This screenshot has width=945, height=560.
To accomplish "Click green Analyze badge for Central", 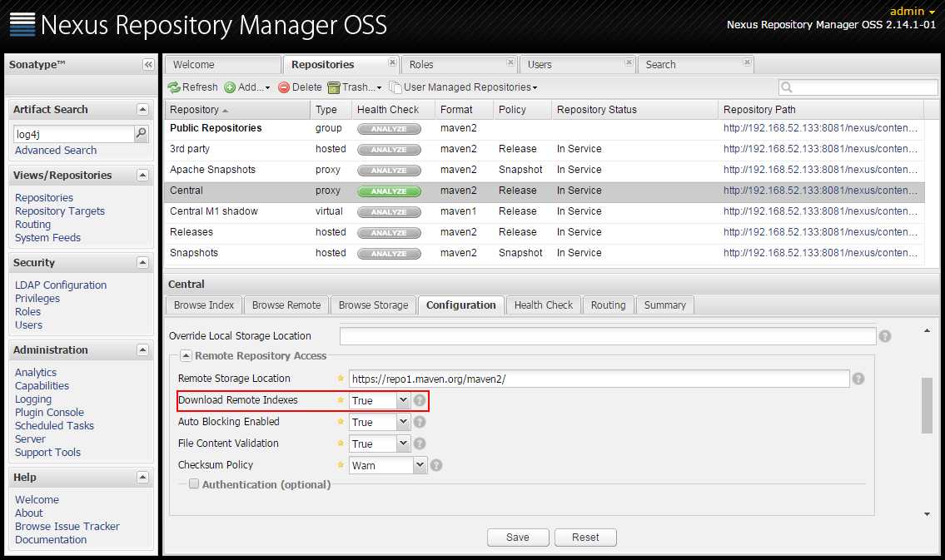I will pos(389,191).
